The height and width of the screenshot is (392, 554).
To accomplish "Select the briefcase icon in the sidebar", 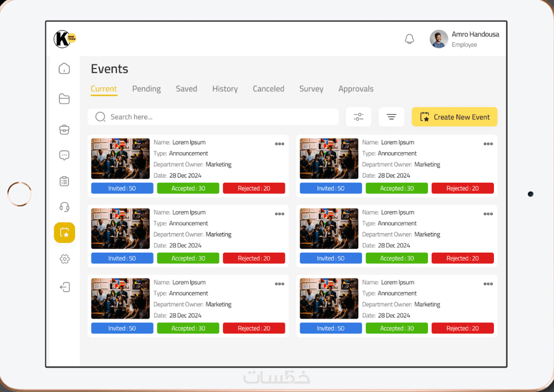I will 64,129.
